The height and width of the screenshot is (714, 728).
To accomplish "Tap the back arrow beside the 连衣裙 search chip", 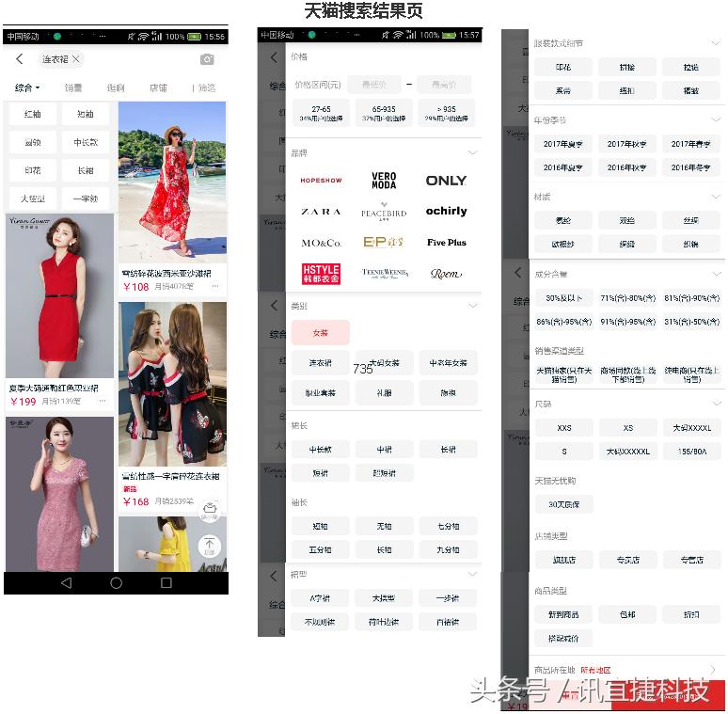I will pos(19,59).
